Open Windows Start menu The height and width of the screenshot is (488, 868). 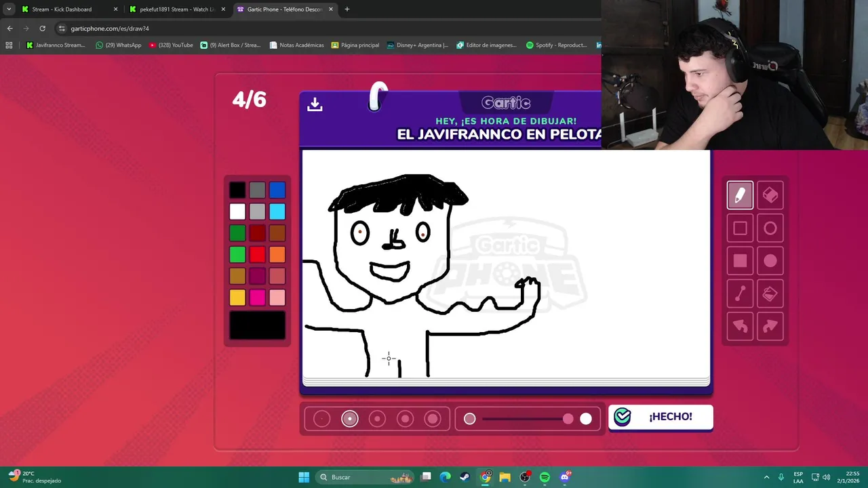click(x=304, y=477)
